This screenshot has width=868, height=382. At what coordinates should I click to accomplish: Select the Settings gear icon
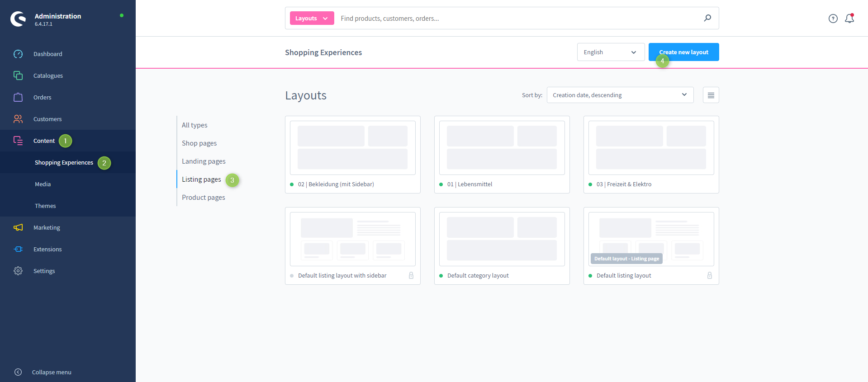(18, 271)
